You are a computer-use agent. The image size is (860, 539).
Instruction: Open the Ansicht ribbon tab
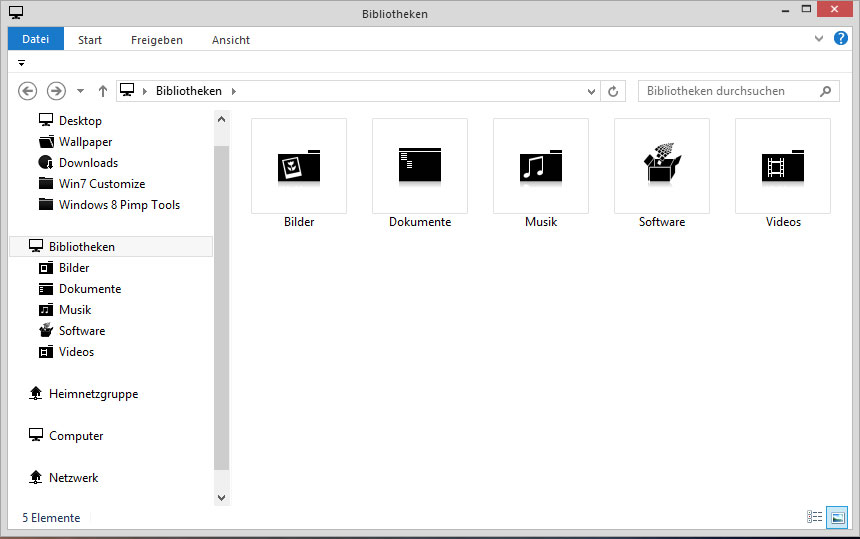[231, 39]
